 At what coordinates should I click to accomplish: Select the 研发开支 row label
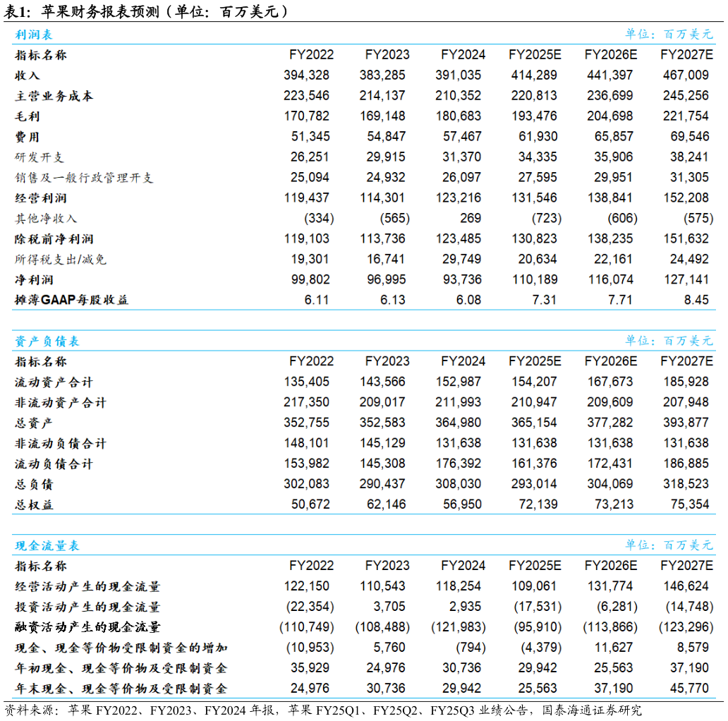40,157
